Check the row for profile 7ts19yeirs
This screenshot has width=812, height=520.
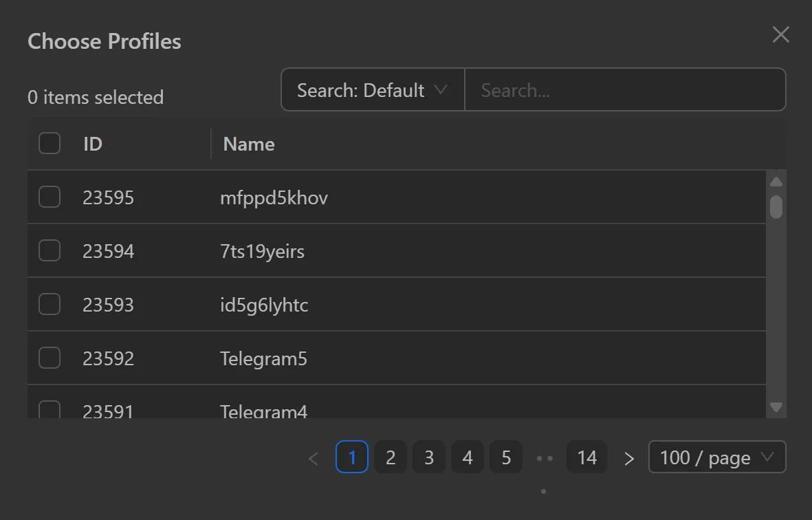[49, 250]
